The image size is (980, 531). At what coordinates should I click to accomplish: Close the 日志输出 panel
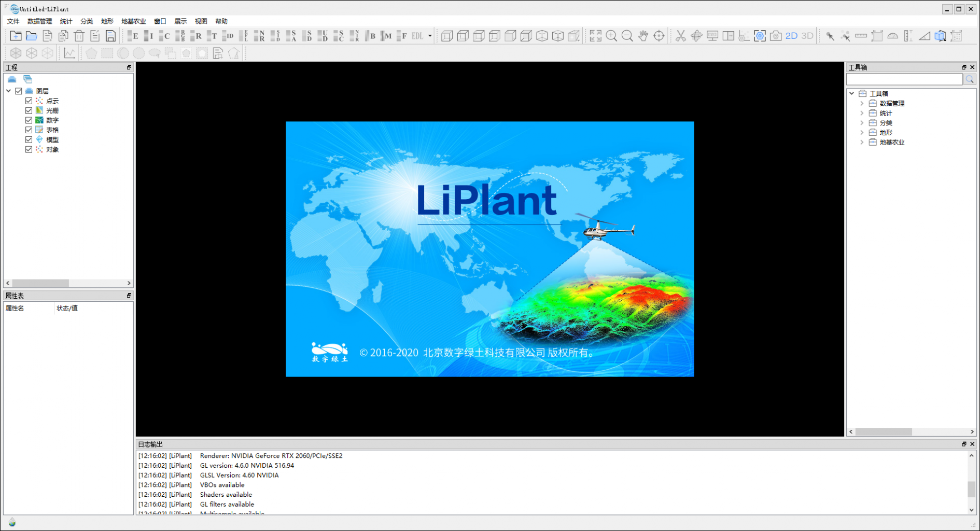(x=972, y=444)
